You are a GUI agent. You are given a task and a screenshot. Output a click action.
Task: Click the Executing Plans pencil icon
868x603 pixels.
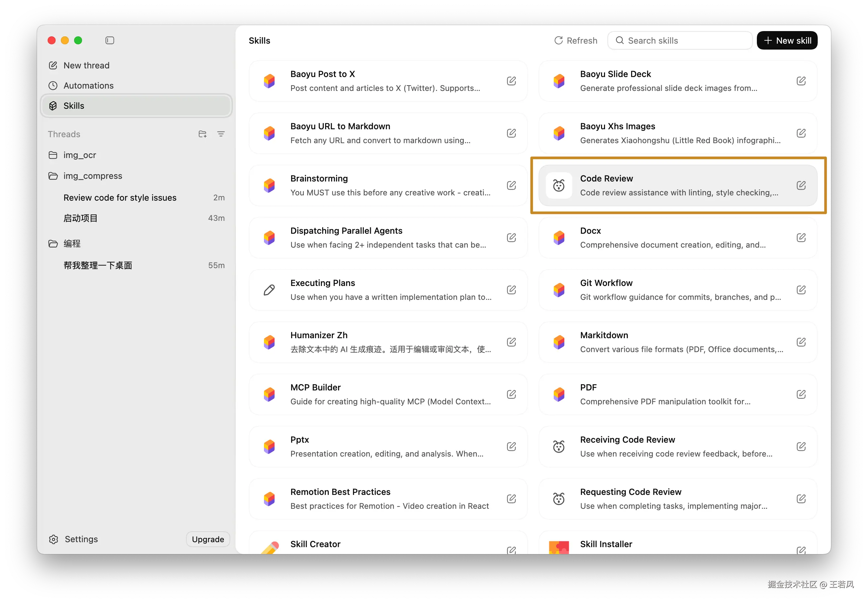click(269, 290)
